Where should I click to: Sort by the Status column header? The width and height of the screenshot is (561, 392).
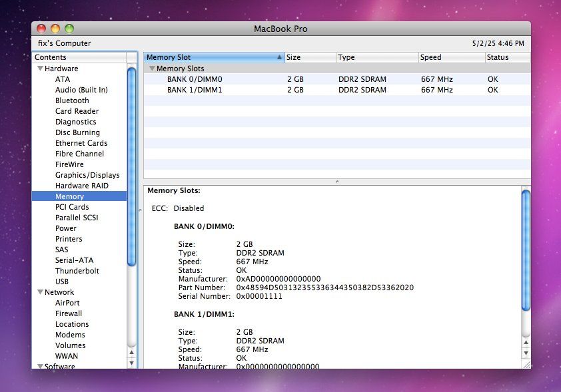click(x=508, y=57)
